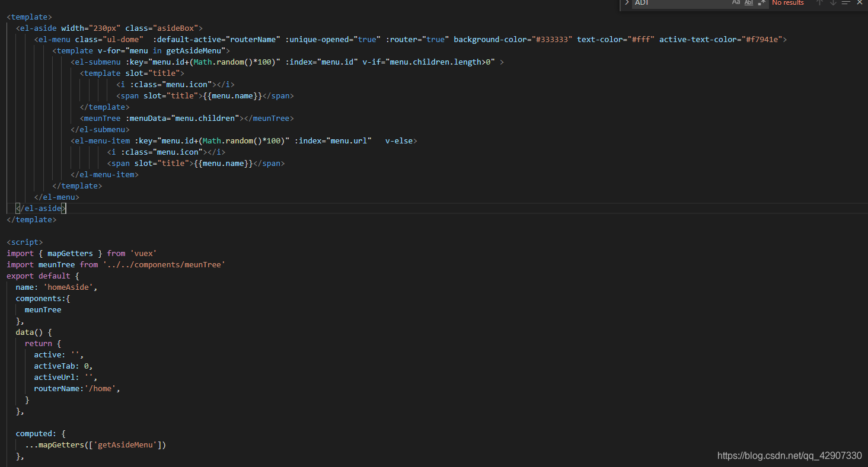The width and height of the screenshot is (868, 467).
Task: Click the name: 'homeAside' property
Action: [57, 287]
